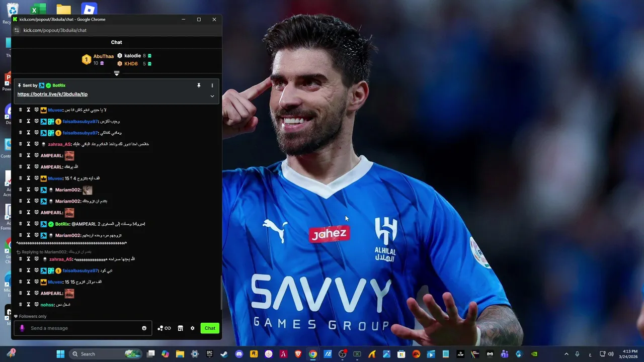Collapse the pinned message chevron
The width and height of the screenshot is (644, 362).
click(212, 96)
